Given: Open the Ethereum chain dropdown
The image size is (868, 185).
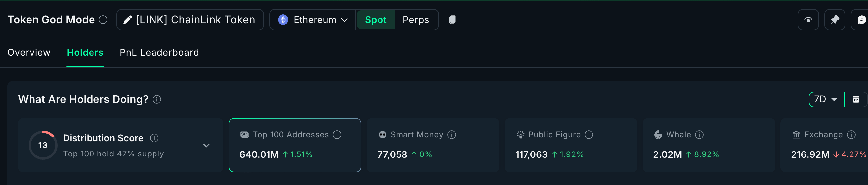Looking at the screenshot, I should click(x=312, y=20).
